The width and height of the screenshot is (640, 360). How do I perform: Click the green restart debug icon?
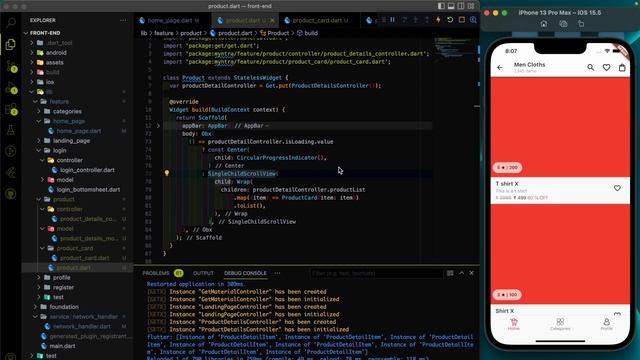450,20
